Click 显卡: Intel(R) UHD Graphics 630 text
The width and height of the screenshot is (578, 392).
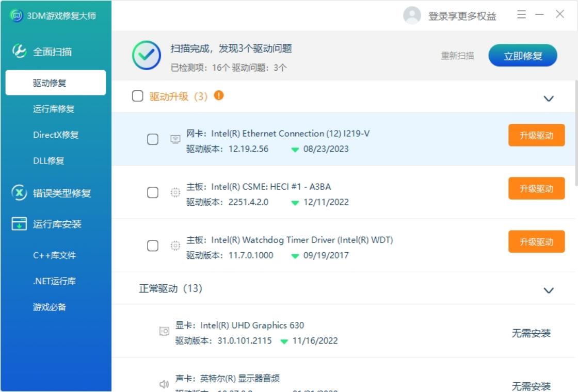point(239,325)
